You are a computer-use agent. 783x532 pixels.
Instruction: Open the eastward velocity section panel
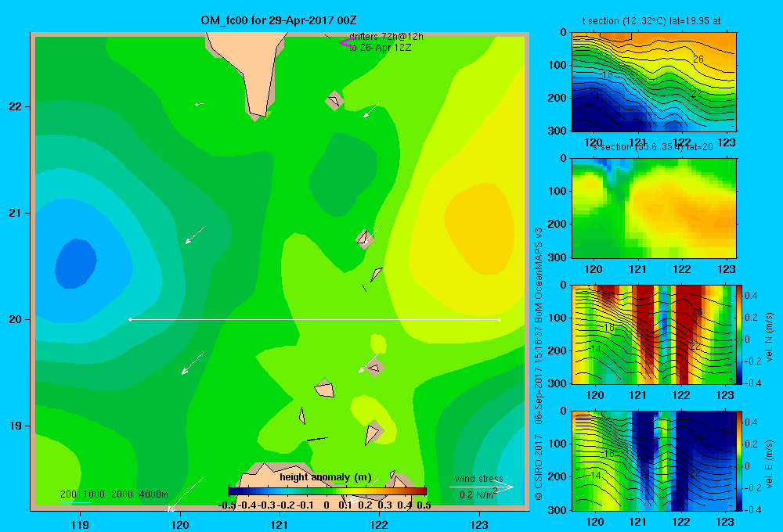[654, 461]
